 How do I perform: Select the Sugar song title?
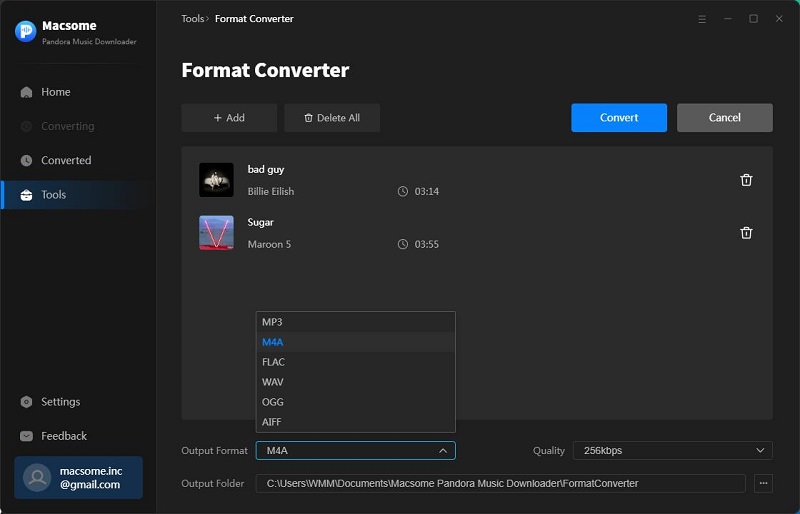click(261, 223)
